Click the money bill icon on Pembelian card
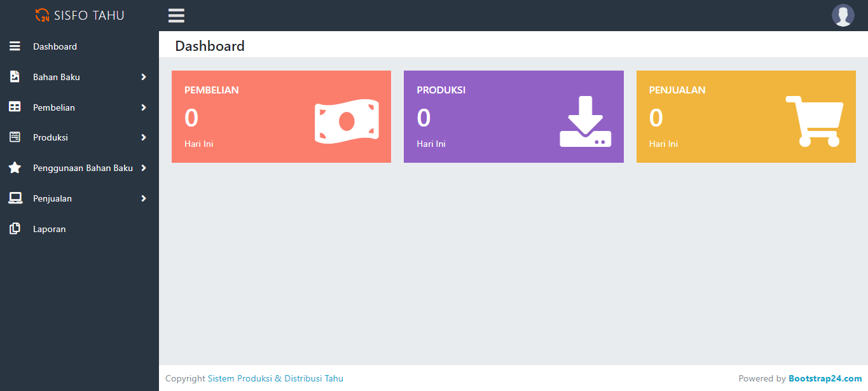 347,121
